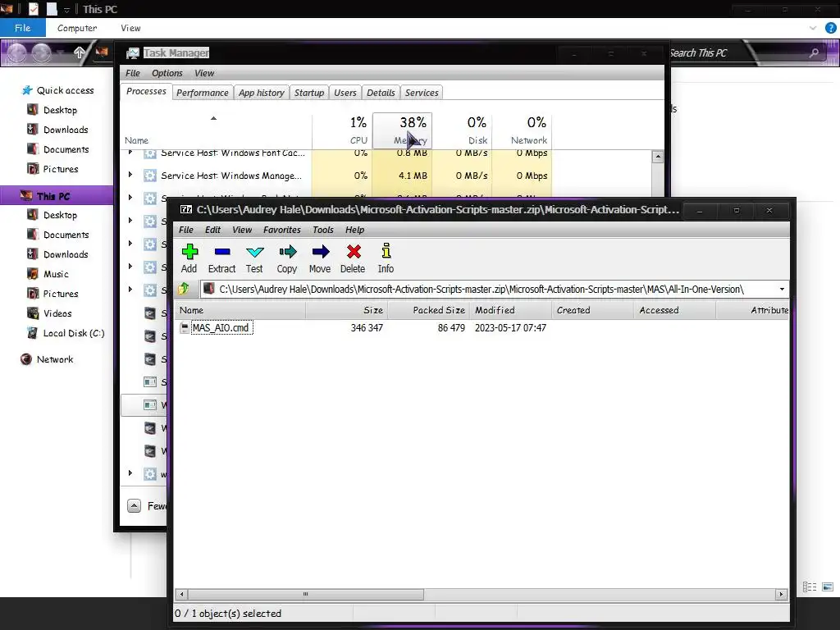
Task: Open Tools menu in 7-Zip
Action: pos(323,230)
